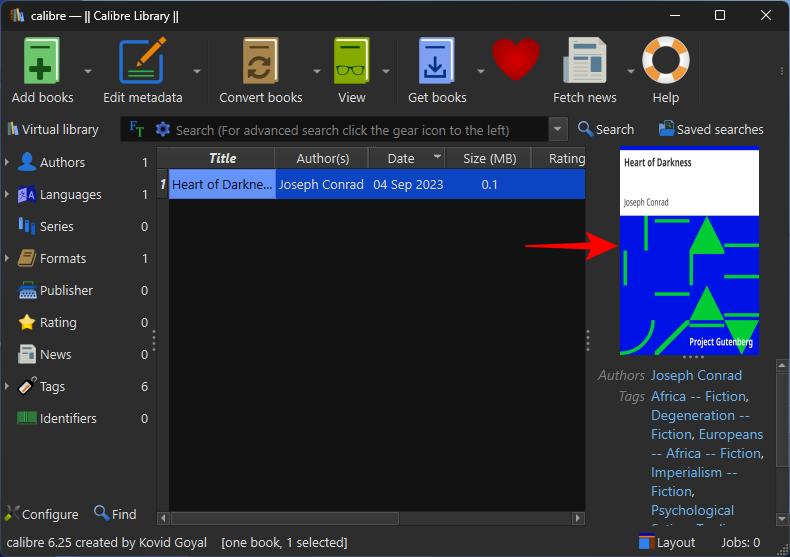Open Saved searches
This screenshot has height=557, width=790.
click(x=711, y=129)
